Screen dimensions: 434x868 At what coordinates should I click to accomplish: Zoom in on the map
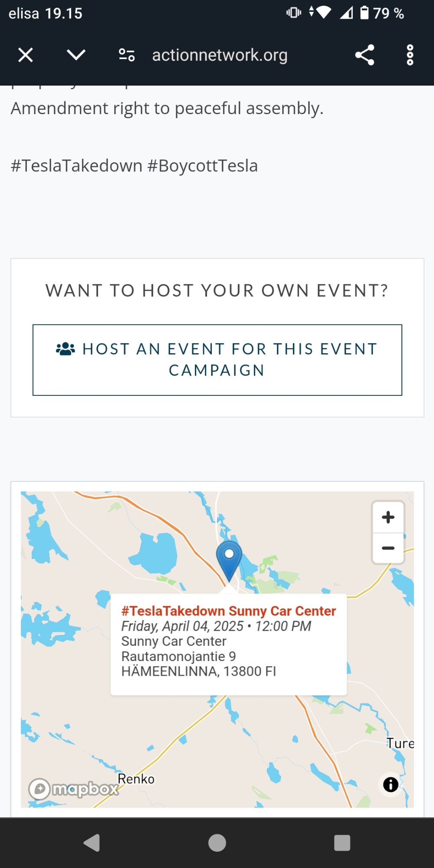point(388,517)
